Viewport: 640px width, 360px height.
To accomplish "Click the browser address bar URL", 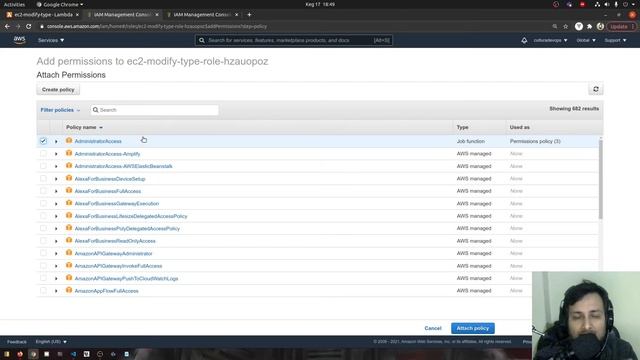I will 157,26.
